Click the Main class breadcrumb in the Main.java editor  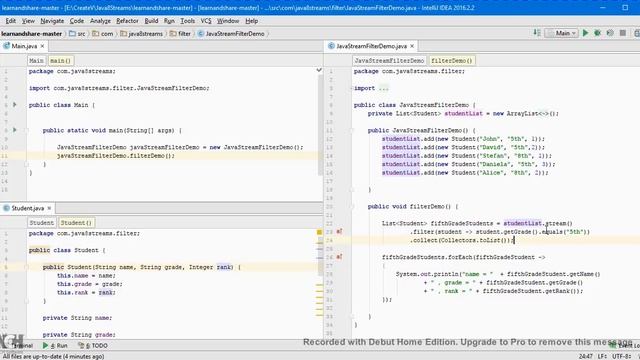pos(36,60)
